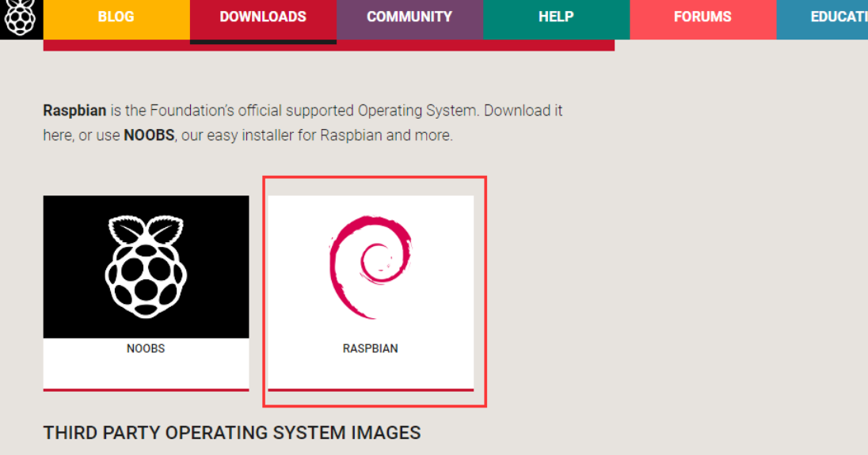868x455 pixels.
Task: Click the Raspberry Pi logo home icon
Action: click(21, 18)
